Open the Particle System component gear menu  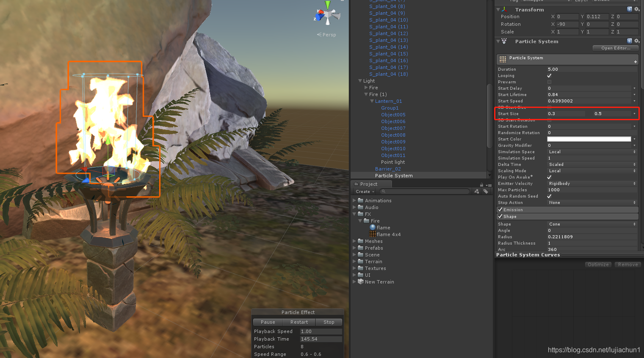pos(636,41)
